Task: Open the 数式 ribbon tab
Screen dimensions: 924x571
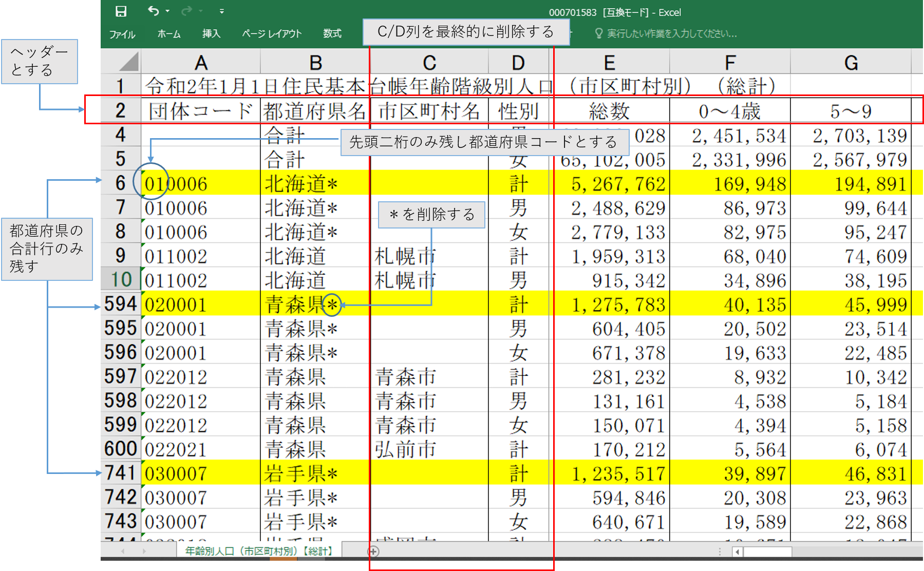Action: [x=332, y=34]
